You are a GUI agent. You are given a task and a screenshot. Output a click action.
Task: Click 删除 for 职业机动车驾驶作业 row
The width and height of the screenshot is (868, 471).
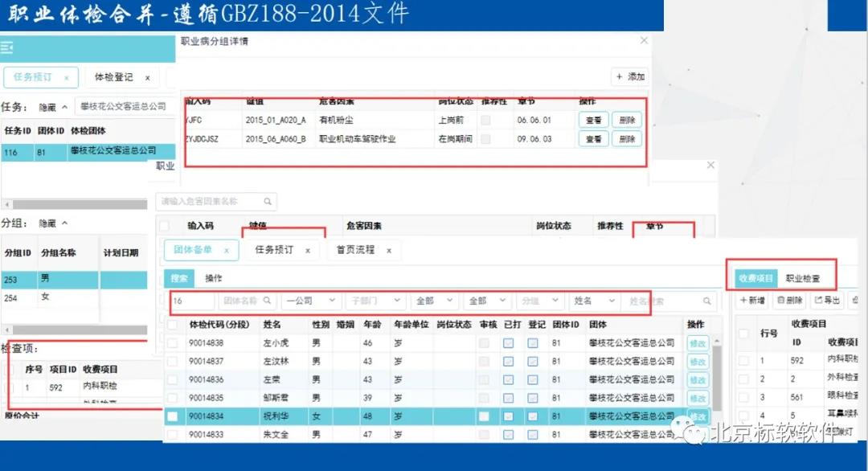627,139
